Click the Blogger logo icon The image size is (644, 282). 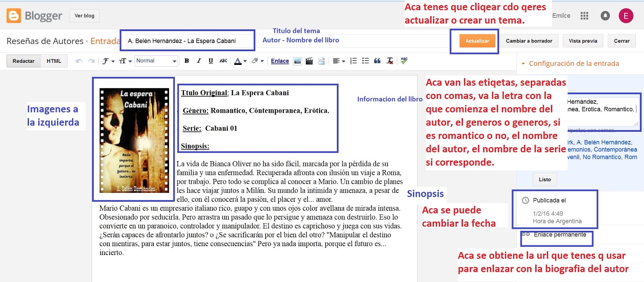point(13,16)
